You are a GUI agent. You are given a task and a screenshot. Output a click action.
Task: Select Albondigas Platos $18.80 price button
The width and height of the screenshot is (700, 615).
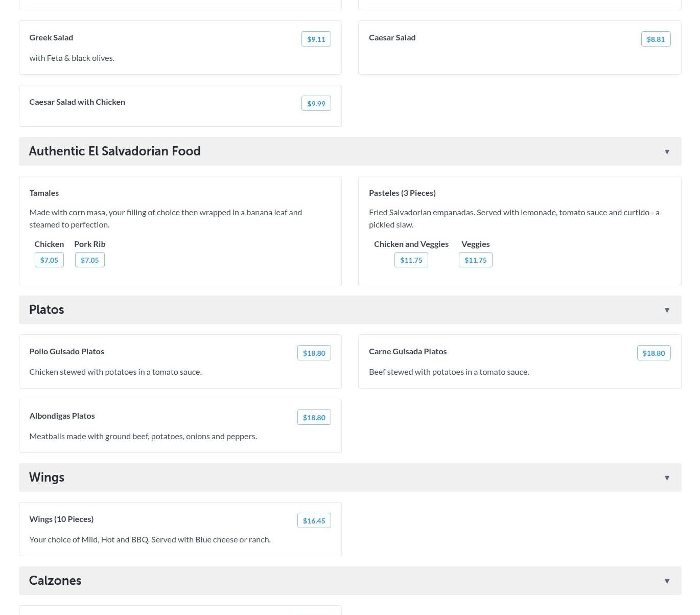(314, 418)
